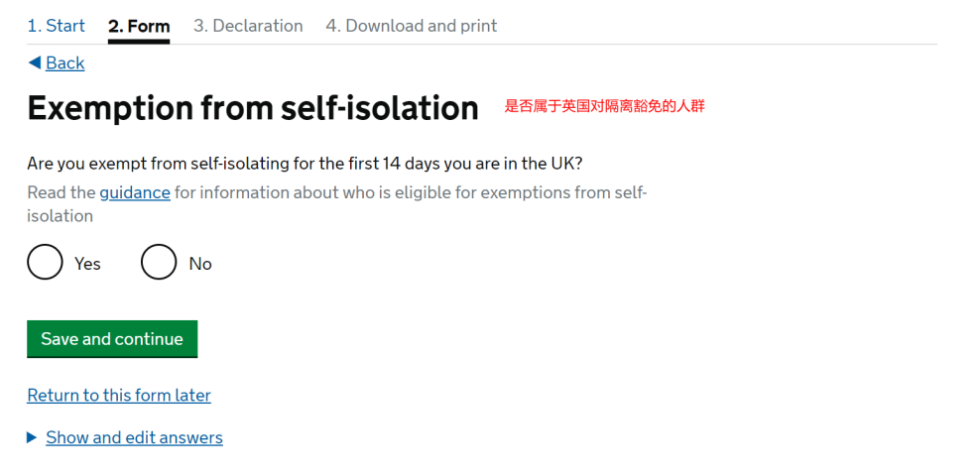Image resolution: width=980 pixels, height=475 pixels.
Task: Go to the 1. Start step
Action: point(57,26)
